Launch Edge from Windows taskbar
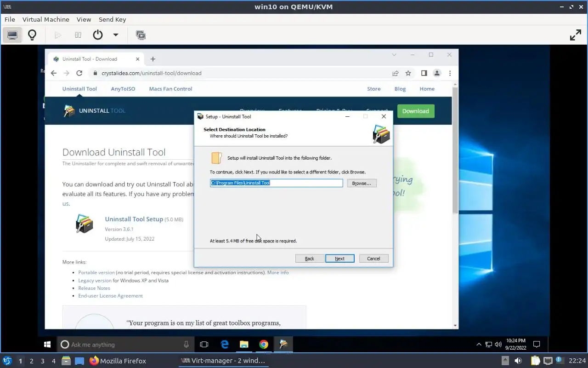588x368 pixels. click(225, 344)
